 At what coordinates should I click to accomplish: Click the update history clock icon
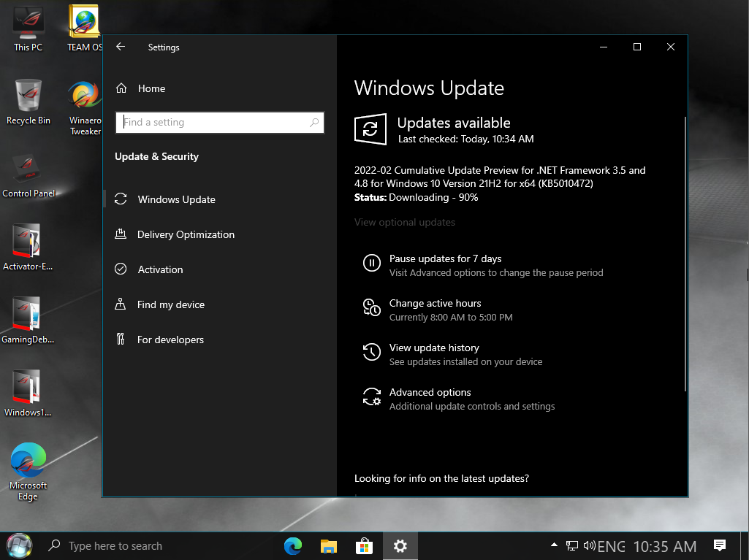point(372,352)
